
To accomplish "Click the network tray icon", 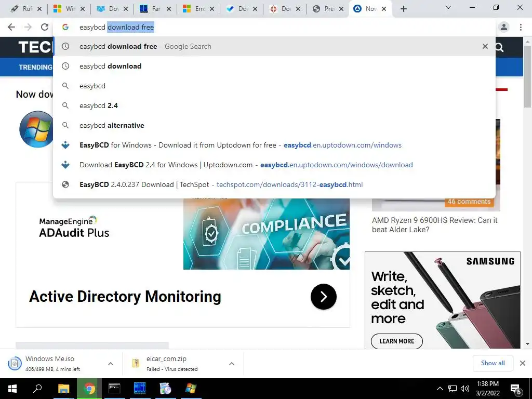I will [x=453, y=389].
